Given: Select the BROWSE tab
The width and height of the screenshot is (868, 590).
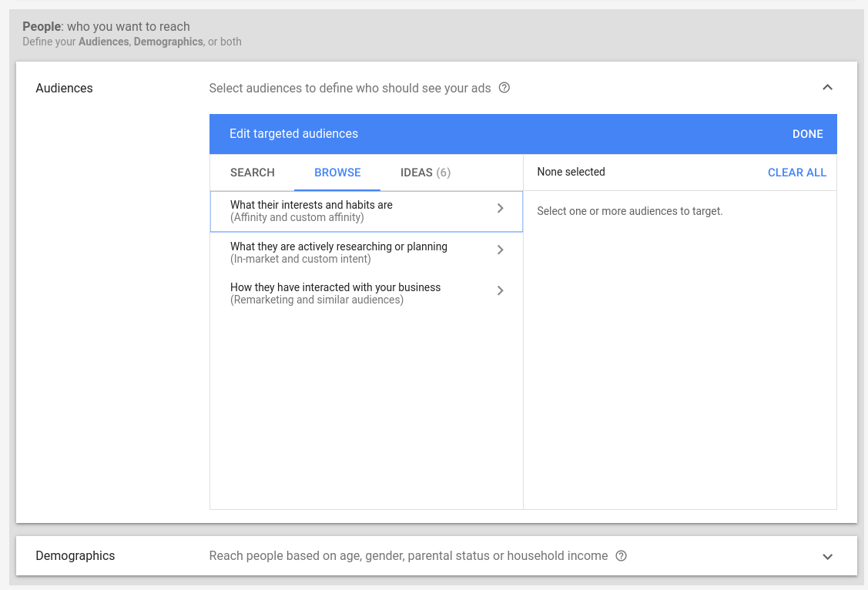Looking at the screenshot, I should click(x=337, y=173).
